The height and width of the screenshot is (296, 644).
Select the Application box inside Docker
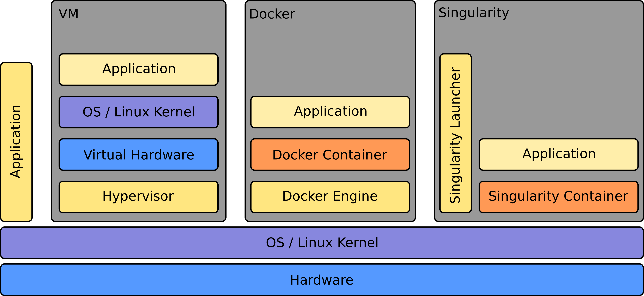330,112
